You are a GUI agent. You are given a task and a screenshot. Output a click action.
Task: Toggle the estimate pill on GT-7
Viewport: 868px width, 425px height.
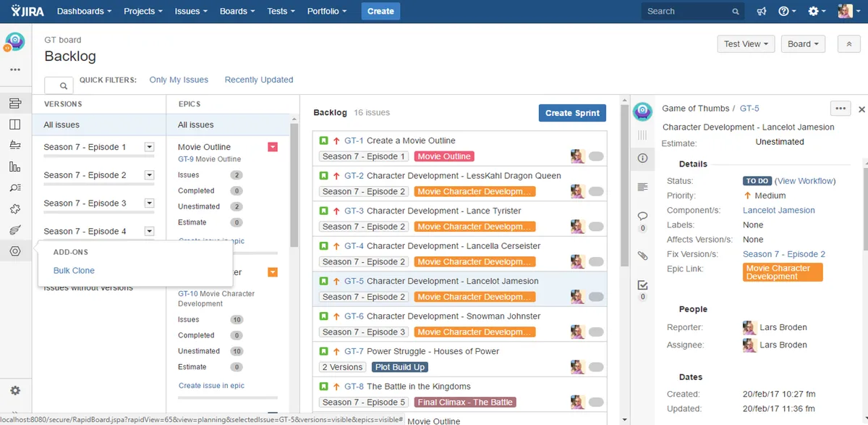596,367
